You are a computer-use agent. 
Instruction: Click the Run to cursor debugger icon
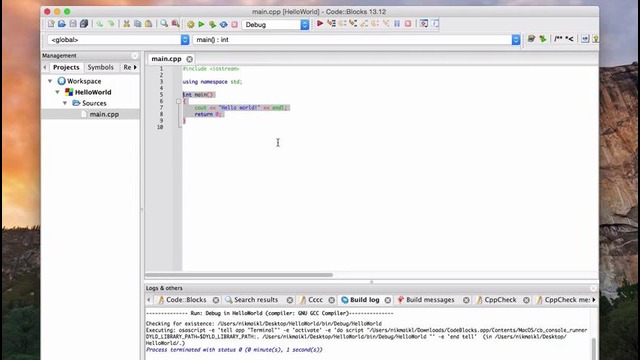pos(331,24)
